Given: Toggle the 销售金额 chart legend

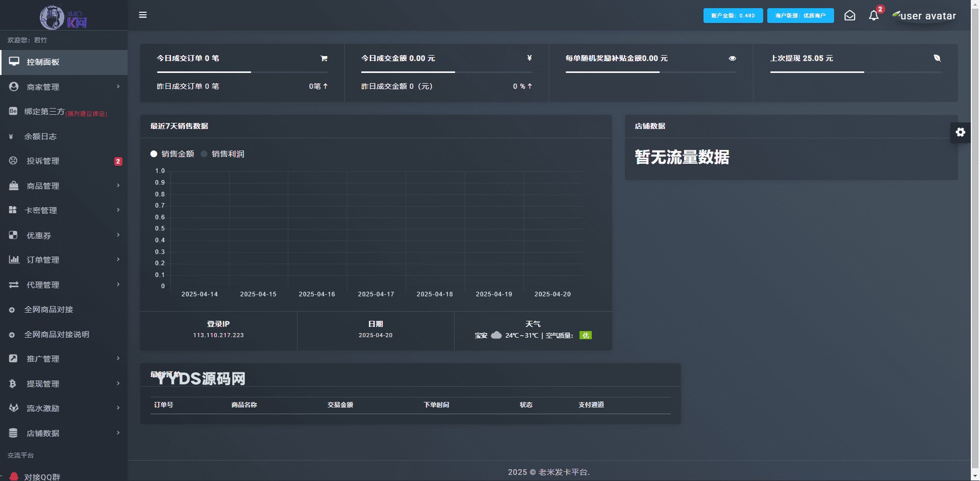Looking at the screenshot, I should coord(172,154).
